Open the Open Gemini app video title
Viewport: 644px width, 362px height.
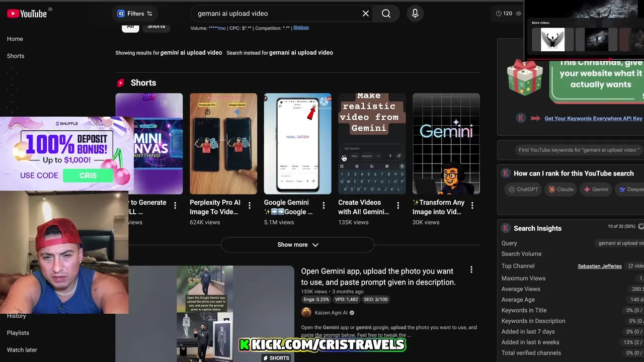tap(378, 277)
